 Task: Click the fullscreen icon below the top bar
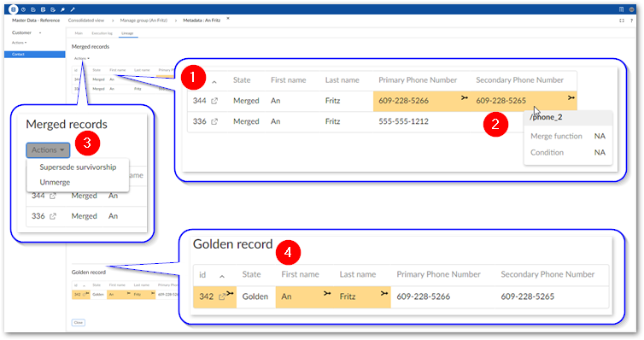(622, 21)
